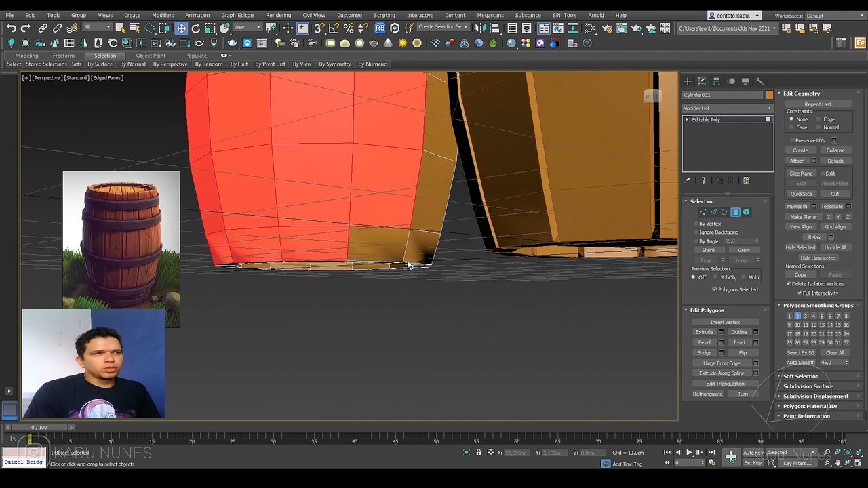Screen dimensions: 868x488
Task: Expand the Editable Poly stack entry
Action: pyautogui.click(x=687, y=120)
